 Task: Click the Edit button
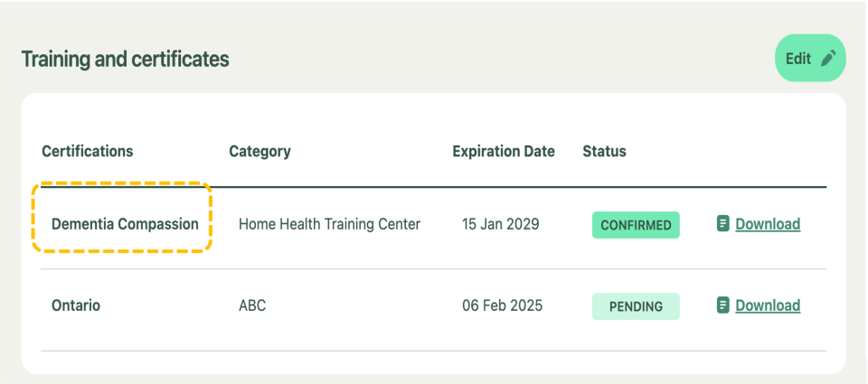(x=810, y=59)
